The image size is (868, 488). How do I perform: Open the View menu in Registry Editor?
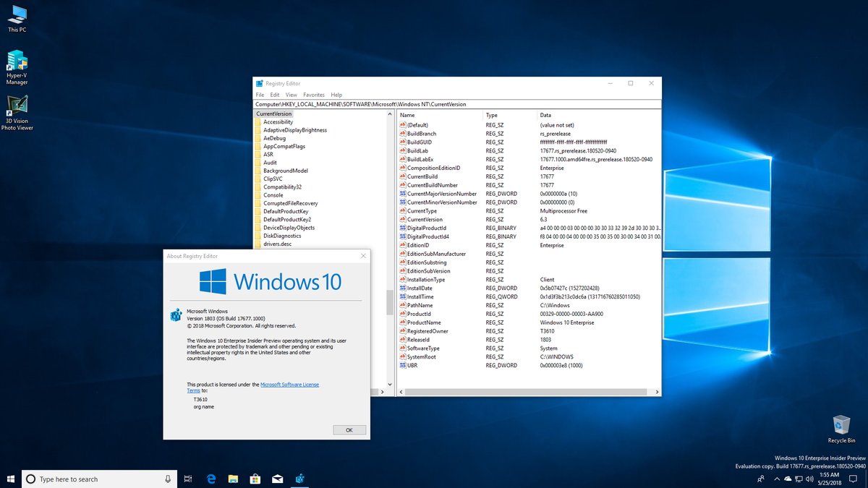coord(292,95)
